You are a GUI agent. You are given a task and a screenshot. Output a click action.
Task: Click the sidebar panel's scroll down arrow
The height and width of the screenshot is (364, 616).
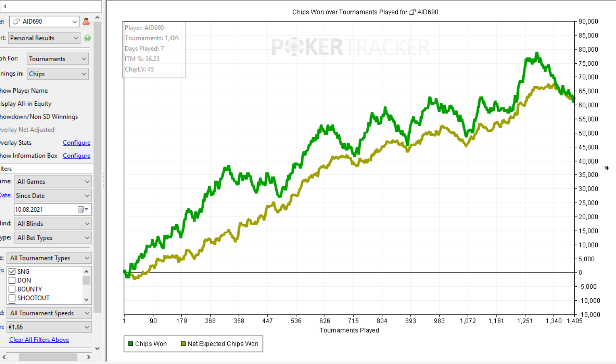click(97, 349)
